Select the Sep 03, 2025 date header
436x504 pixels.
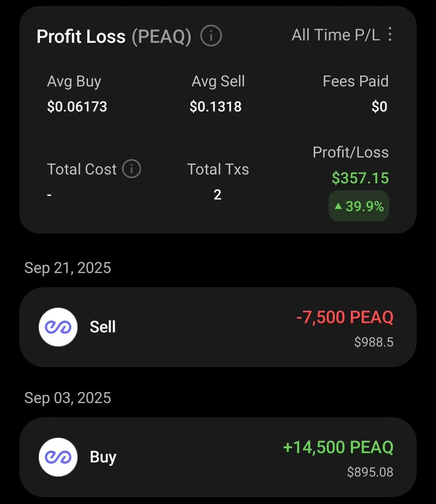[68, 398]
